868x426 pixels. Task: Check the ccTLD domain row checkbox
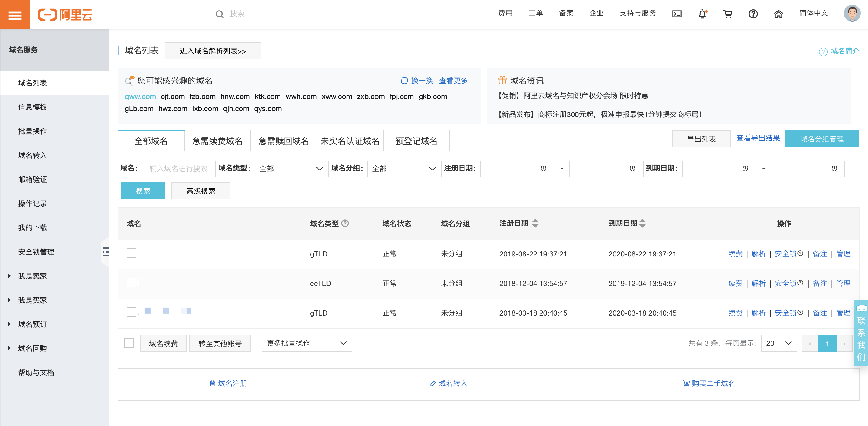131,283
